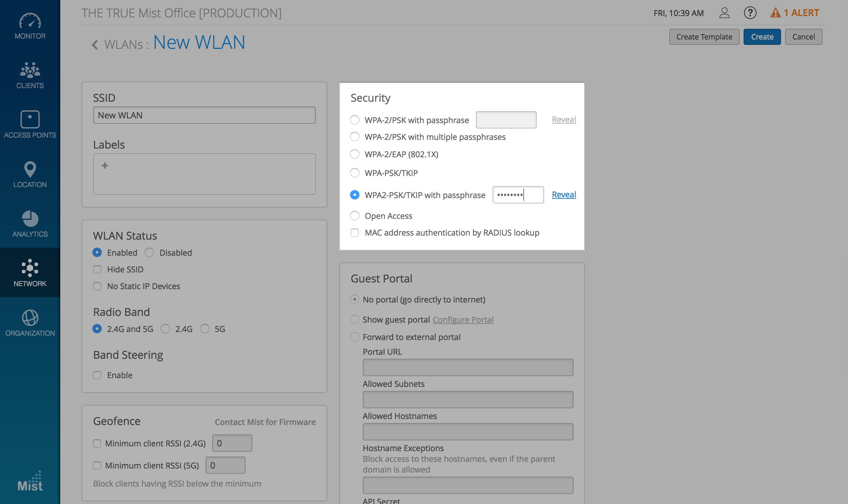The height and width of the screenshot is (504, 848).
Task: Go to the Clients section
Action: pos(30,75)
